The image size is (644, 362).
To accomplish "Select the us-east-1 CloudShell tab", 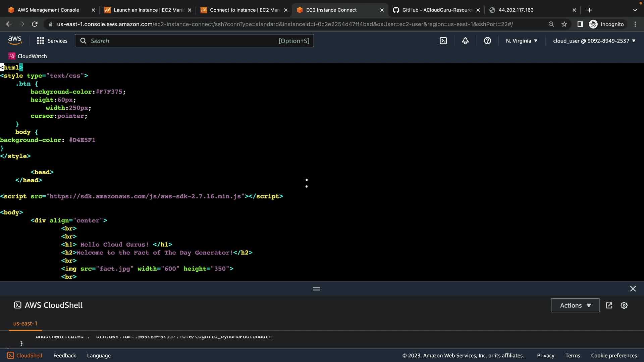I will 25,323.
